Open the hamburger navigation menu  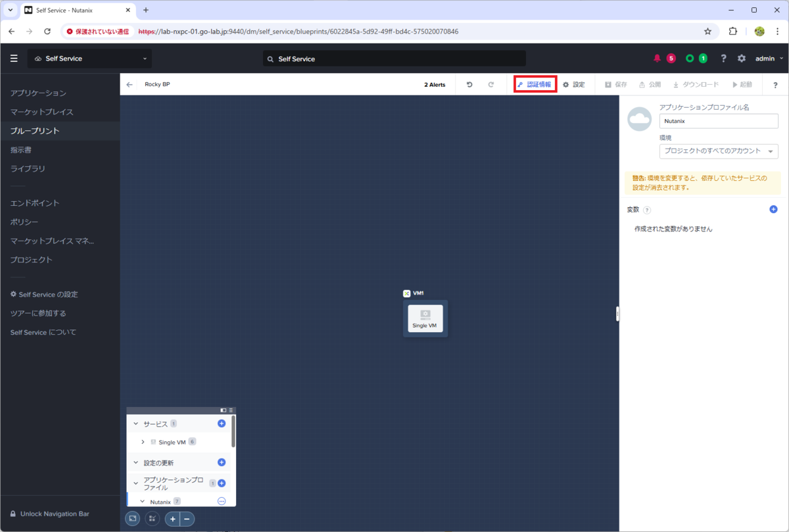[14, 59]
